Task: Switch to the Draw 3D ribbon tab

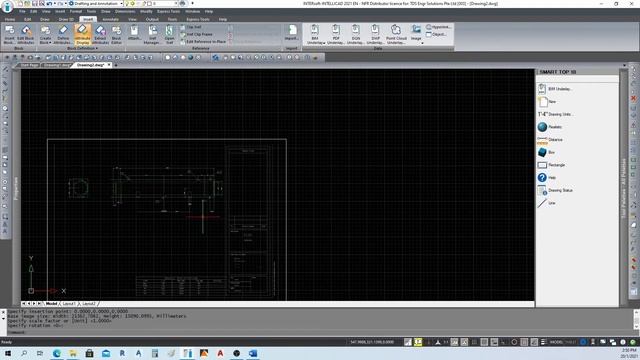Action: click(66, 19)
